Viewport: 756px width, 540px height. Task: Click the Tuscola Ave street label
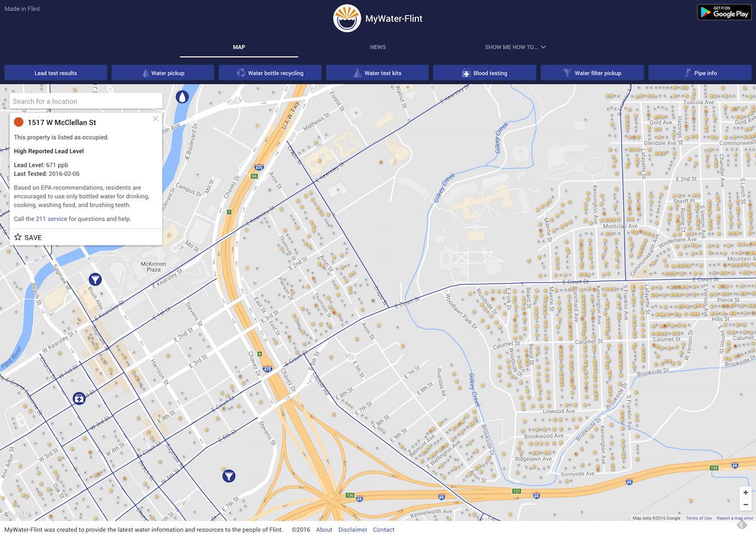pyautogui.click(x=698, y=101)
